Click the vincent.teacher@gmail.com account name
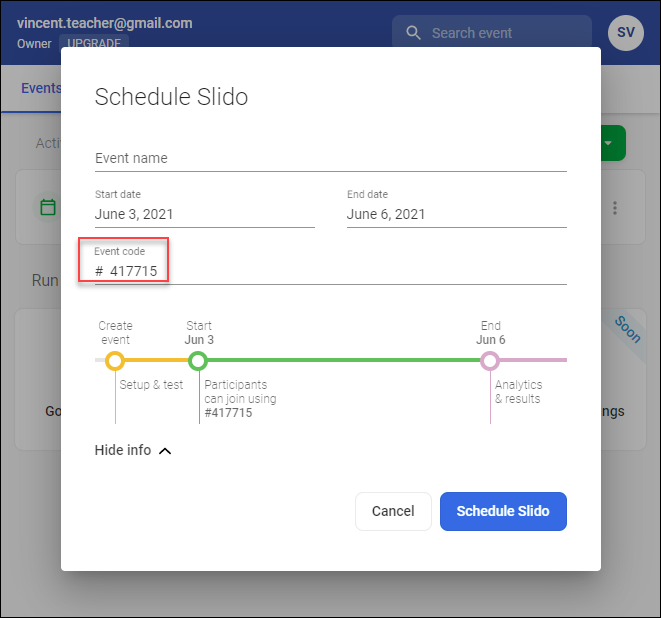 click(105, 23)
